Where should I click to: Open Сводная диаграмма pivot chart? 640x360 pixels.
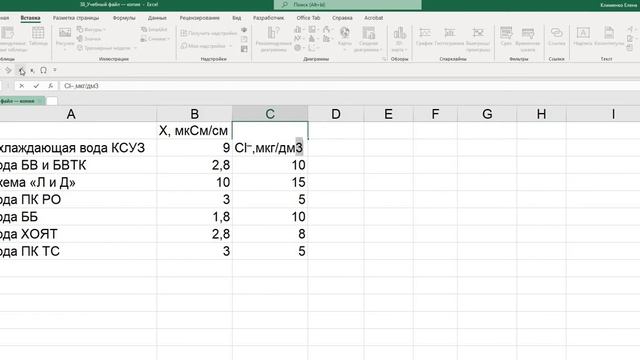pyautogui.click(x=368, y=39)
